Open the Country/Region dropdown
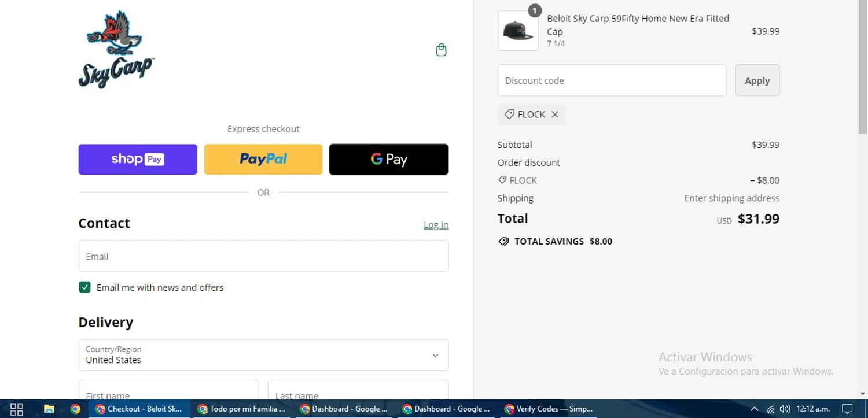868x418 pixels. 263,355
